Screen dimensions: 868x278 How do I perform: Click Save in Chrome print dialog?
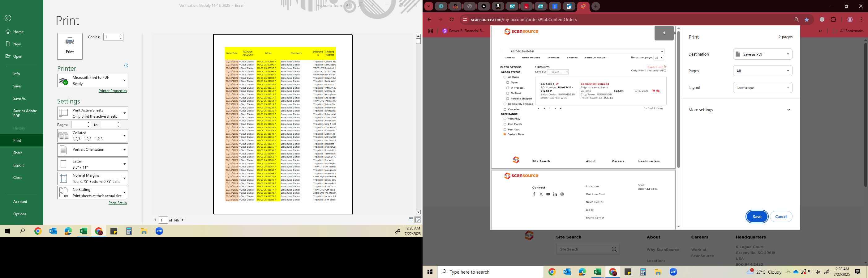757,217
